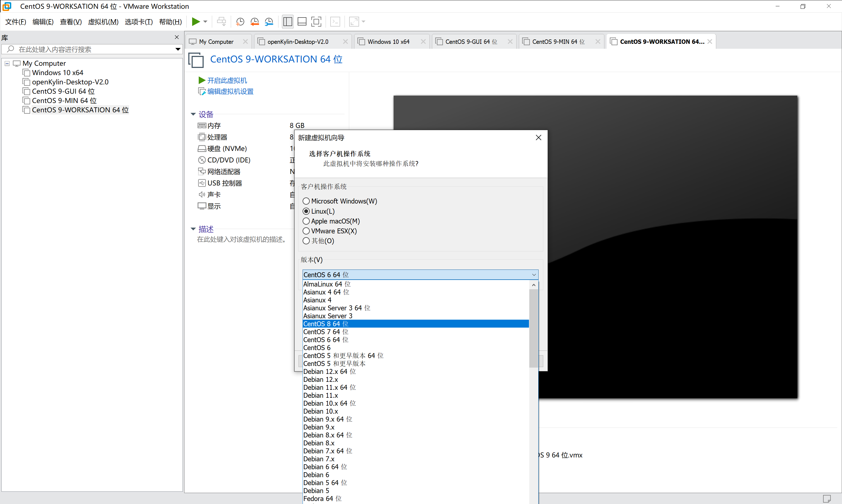Select CentOS 9-GUI 64 位 in library tree
The height and width of the screenshot is (504, 842).
[x=63, y=91]
